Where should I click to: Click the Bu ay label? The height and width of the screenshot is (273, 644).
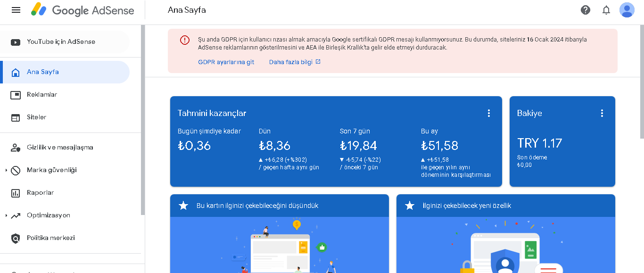429,131
